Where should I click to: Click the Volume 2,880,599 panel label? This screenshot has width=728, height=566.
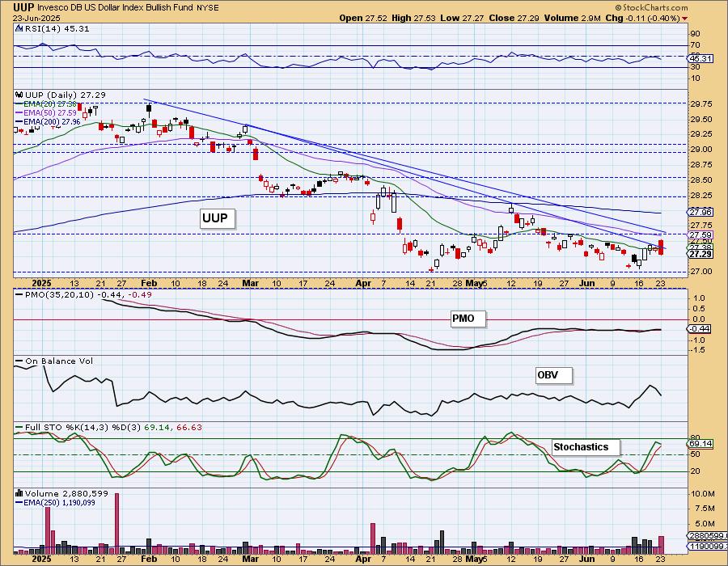click(x=66, y=493)
